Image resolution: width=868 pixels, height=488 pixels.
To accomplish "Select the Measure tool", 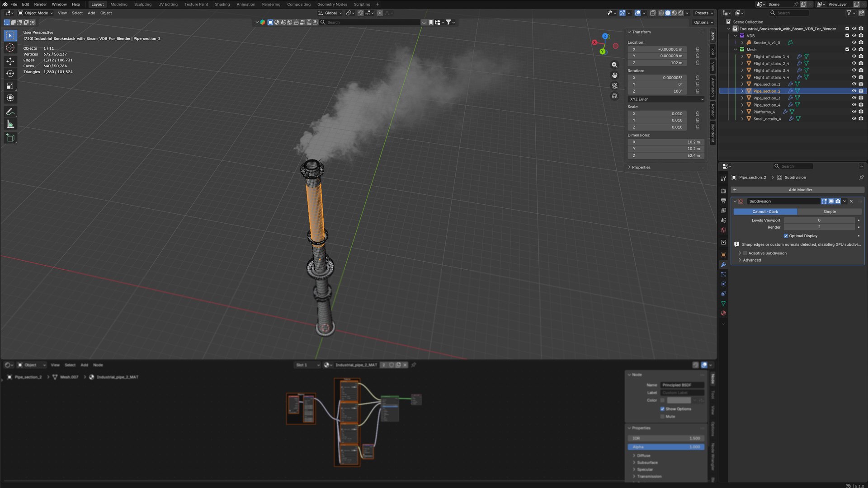I will point(10,124).
